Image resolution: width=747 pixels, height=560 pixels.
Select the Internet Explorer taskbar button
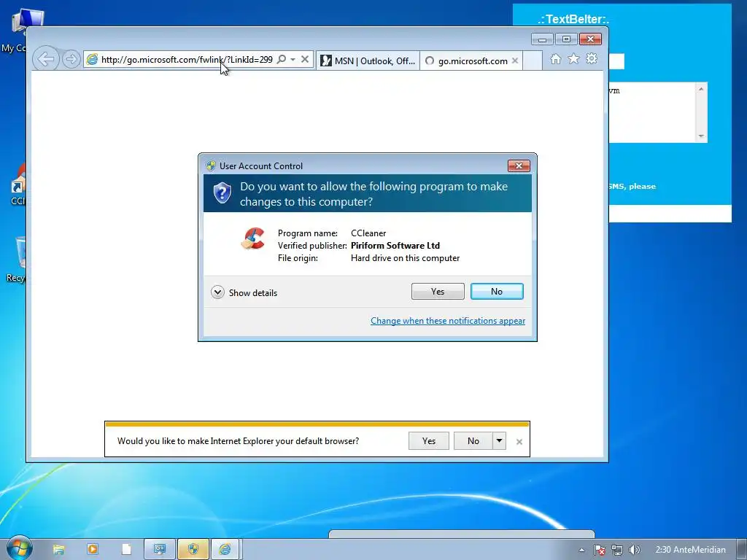225,550
